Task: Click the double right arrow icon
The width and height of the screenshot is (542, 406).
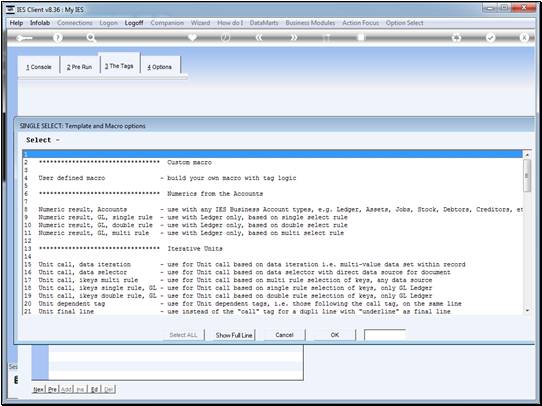Action: click(x=293, y=37)
